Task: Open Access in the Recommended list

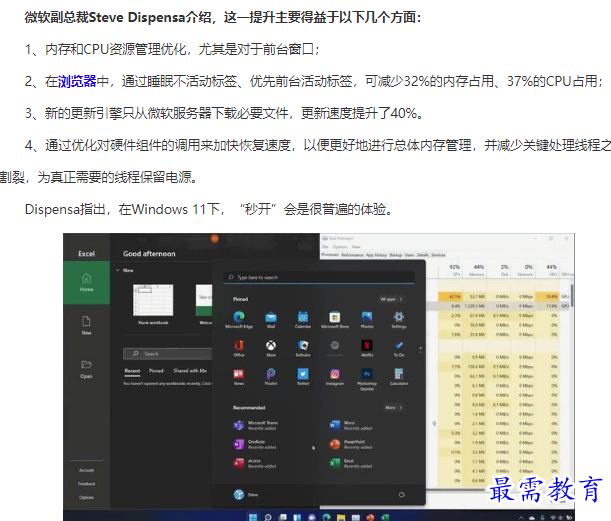Action: [x=254, y=463]
